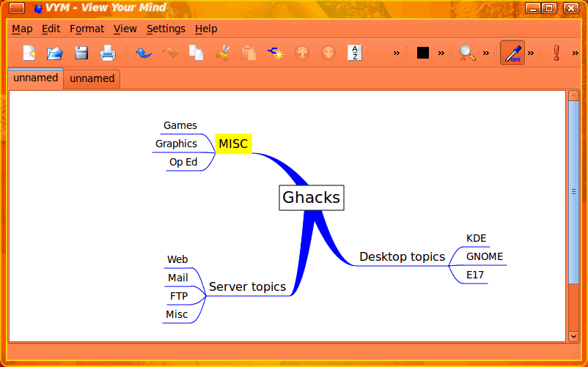Open the Format menu
The height and width of the screenshot is (367, 588).
point(87,29)
